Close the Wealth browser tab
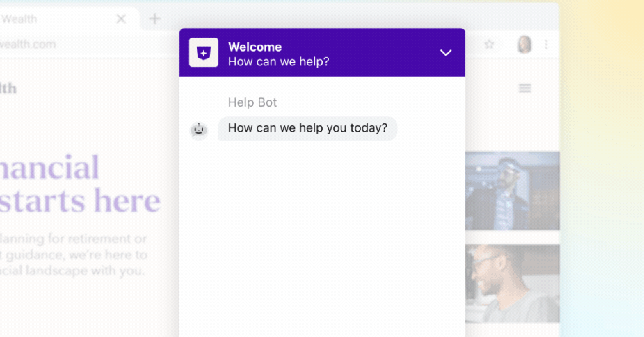 121,19
